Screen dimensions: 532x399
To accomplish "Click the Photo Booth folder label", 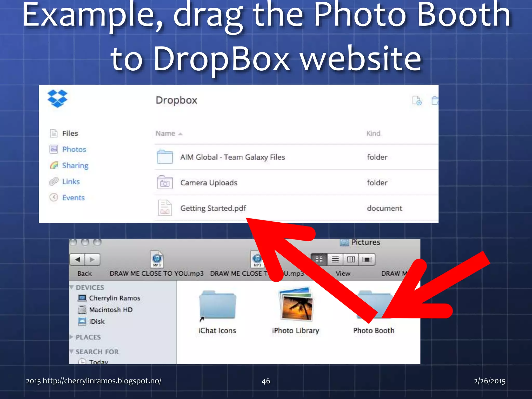I will tap(374, 331).
